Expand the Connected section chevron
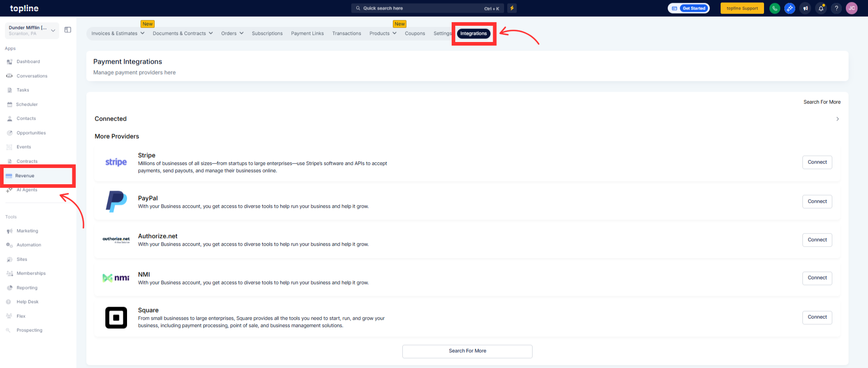This screenshot has width=868, height=368. pos(838,119)
